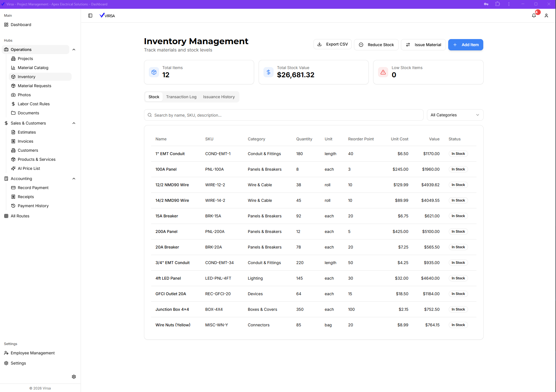This screenshot has width=556, height=392.
Task: Click the Documents folder icon
Action: 13,113
